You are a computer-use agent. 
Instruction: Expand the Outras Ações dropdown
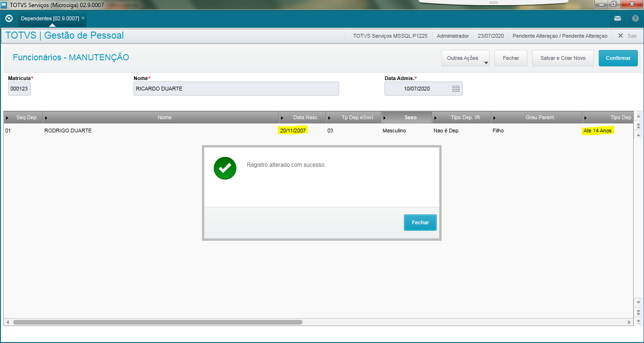click(465, 58)
